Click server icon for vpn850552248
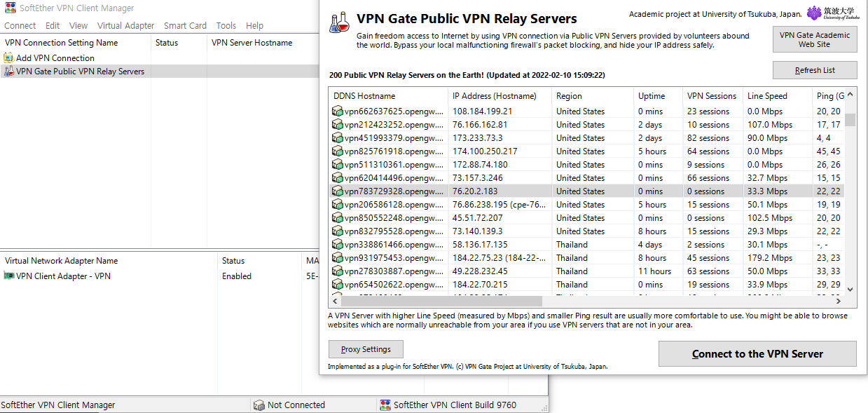The width and height of the screenshot is (868, 413). [338, 218]
